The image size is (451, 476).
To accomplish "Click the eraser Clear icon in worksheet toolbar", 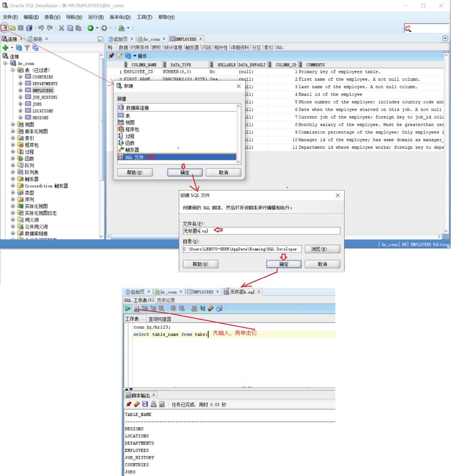I will tap(211, 308).
